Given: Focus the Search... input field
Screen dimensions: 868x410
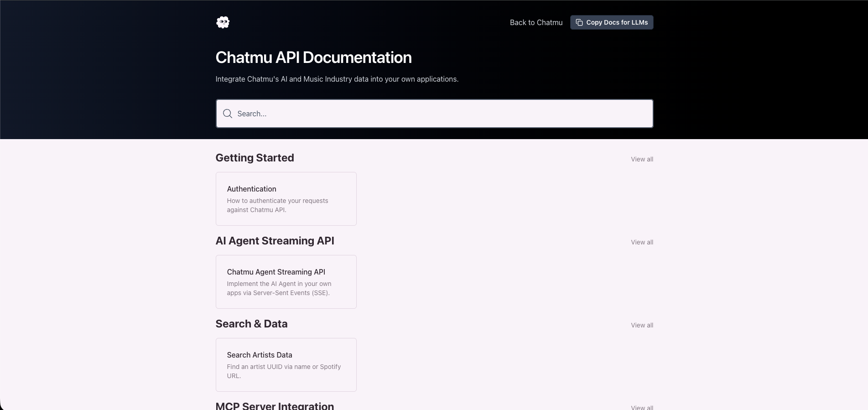Looking at the screenshot, I should [x=434, y=114].
